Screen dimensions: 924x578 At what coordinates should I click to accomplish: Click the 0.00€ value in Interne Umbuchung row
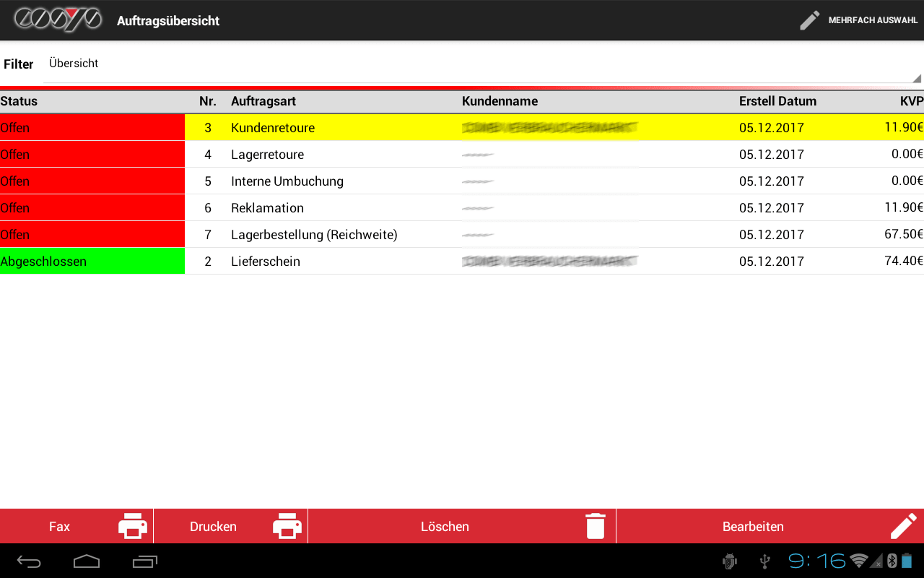click(x=907, y=181)
